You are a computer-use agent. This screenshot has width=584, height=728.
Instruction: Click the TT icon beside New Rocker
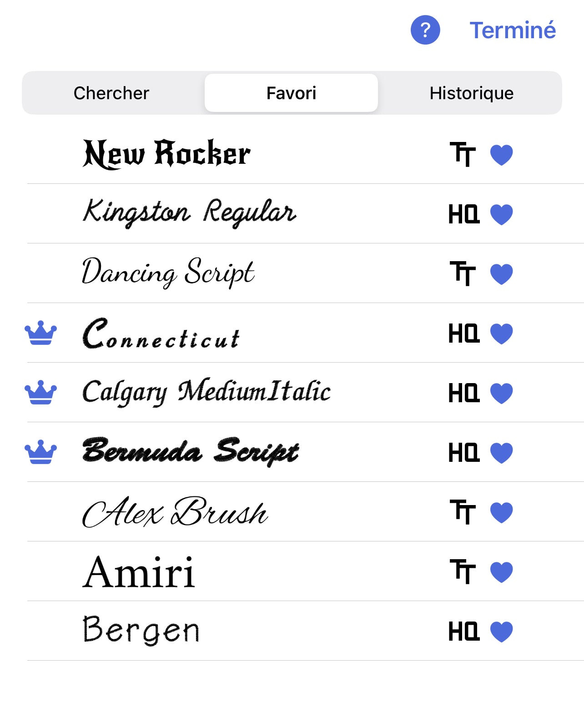tap(463, 154)
